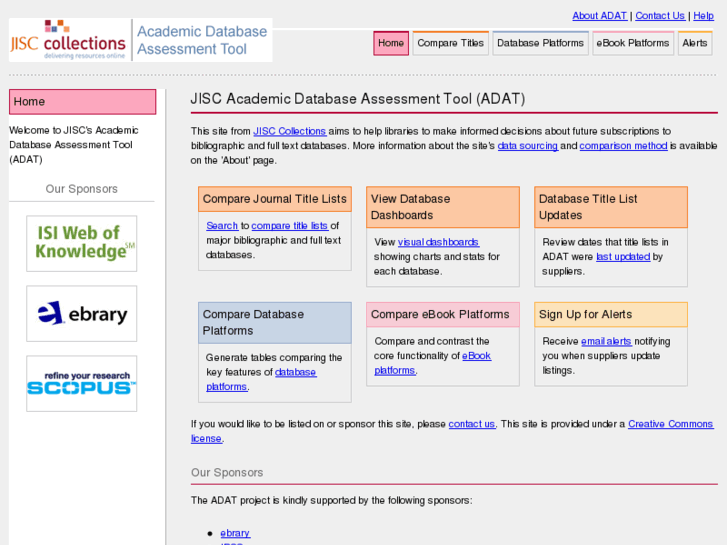727x545 pixels.
Task: Click the JISC Collections logo
Action: 68,40
